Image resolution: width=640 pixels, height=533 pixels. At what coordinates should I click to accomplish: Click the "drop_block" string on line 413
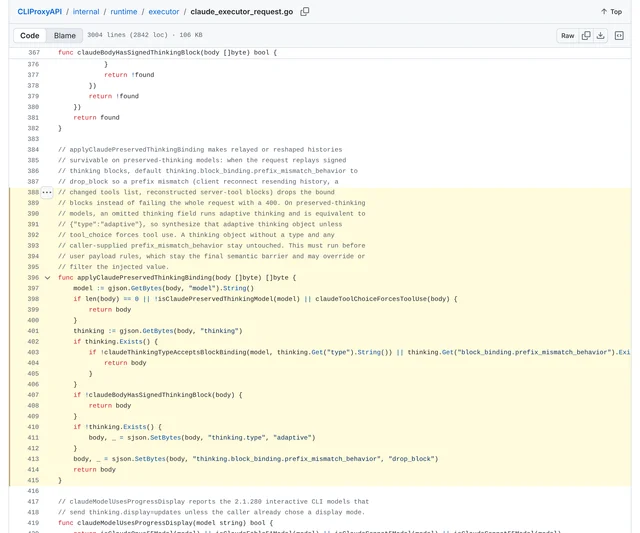click(x=411, y=459)
